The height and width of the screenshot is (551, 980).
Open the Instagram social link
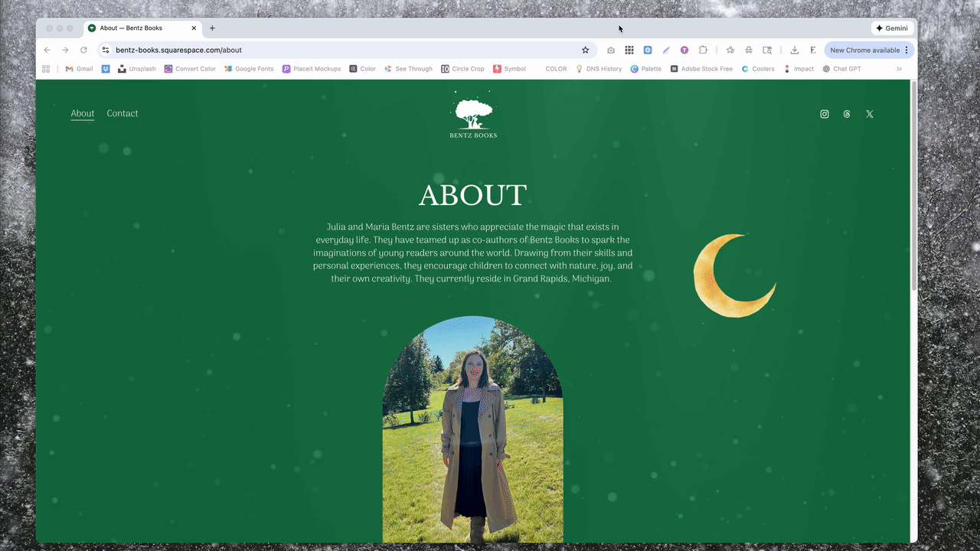(825, 114)
